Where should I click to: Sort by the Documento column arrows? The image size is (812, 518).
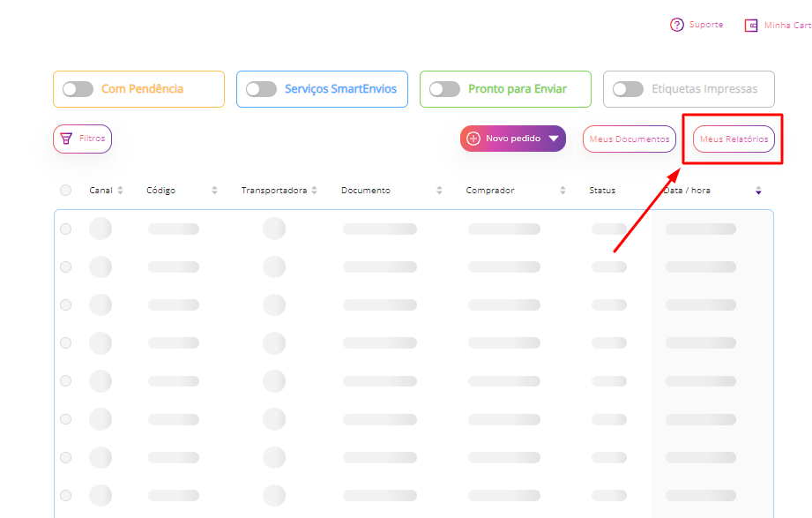[x=439, y=191]
